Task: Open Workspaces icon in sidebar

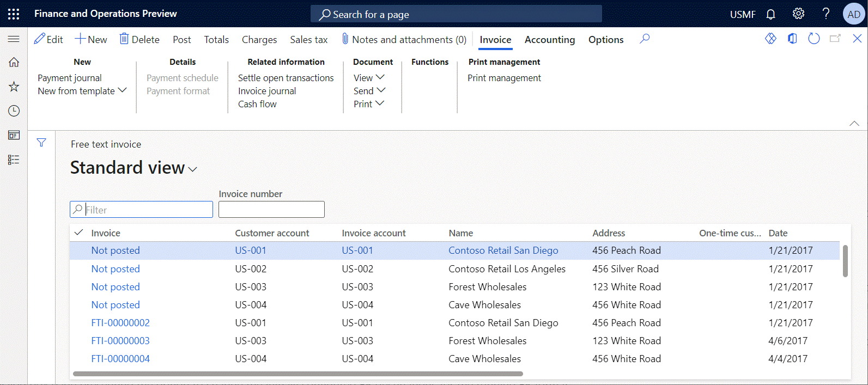Action: click(x=14, y=135)
